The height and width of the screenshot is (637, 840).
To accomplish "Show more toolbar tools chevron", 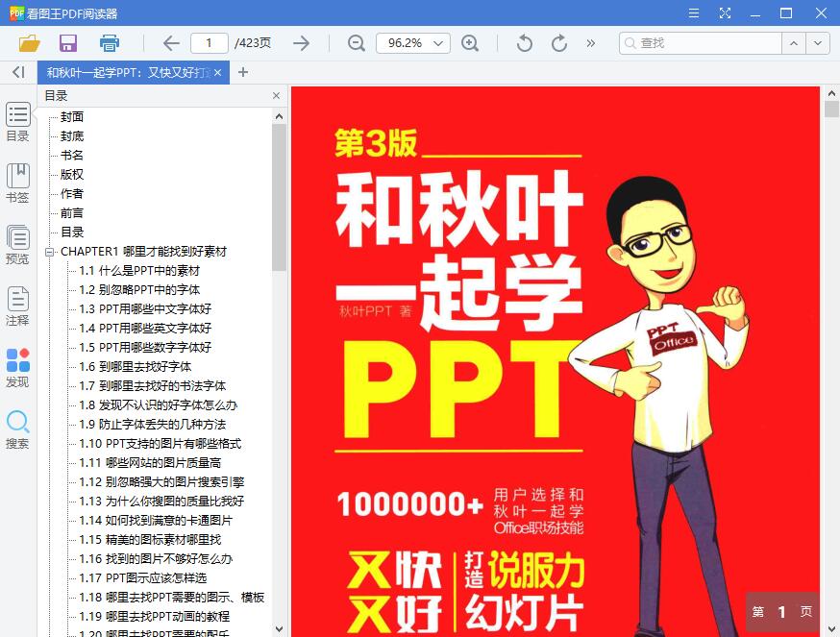I will coord(590,43).
